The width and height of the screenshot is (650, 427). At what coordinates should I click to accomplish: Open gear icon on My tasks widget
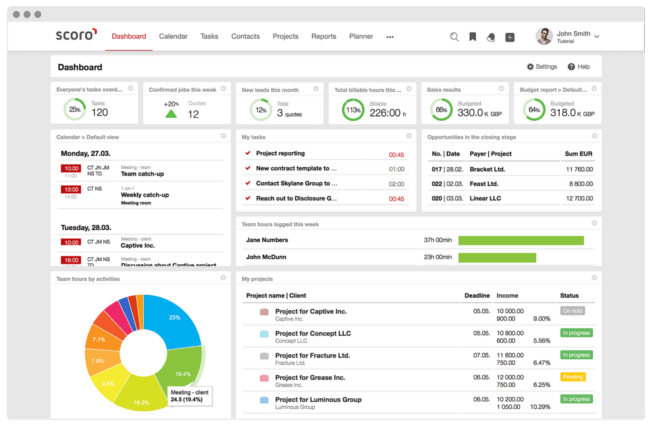(408, 135)
